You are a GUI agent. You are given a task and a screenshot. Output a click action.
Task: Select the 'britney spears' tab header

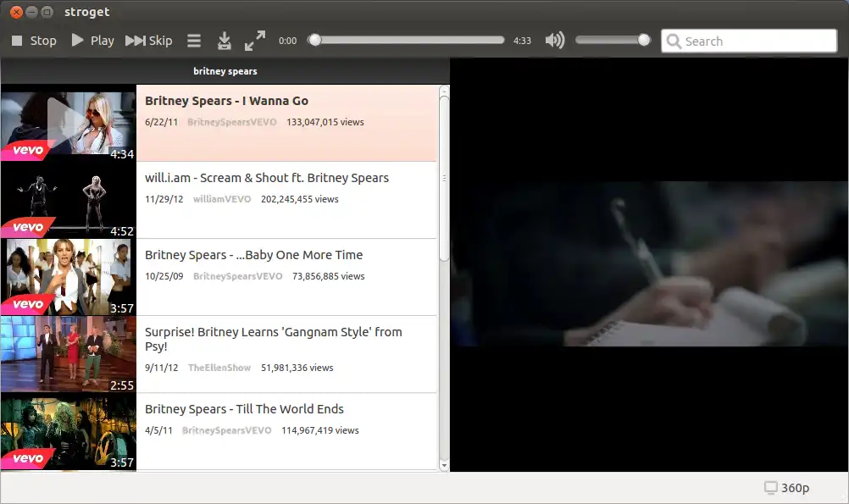pos(225,71)
